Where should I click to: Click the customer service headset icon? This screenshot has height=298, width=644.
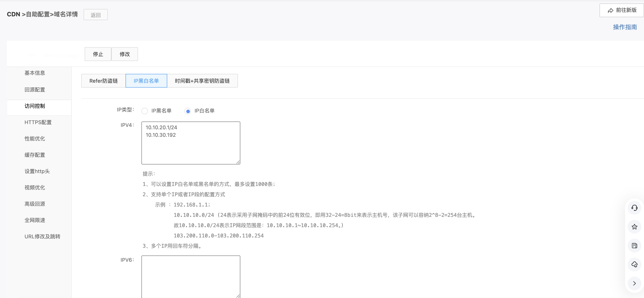click(634, 208)
